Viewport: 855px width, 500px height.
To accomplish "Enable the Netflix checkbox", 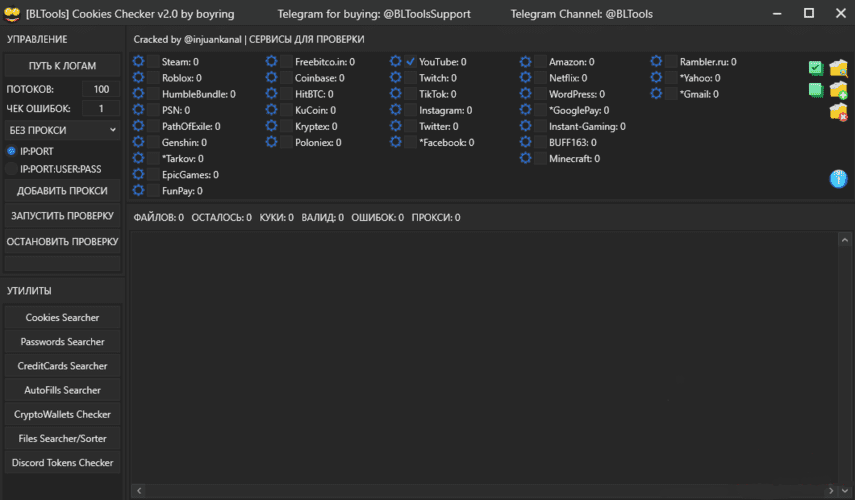I will tap(540, 78).
